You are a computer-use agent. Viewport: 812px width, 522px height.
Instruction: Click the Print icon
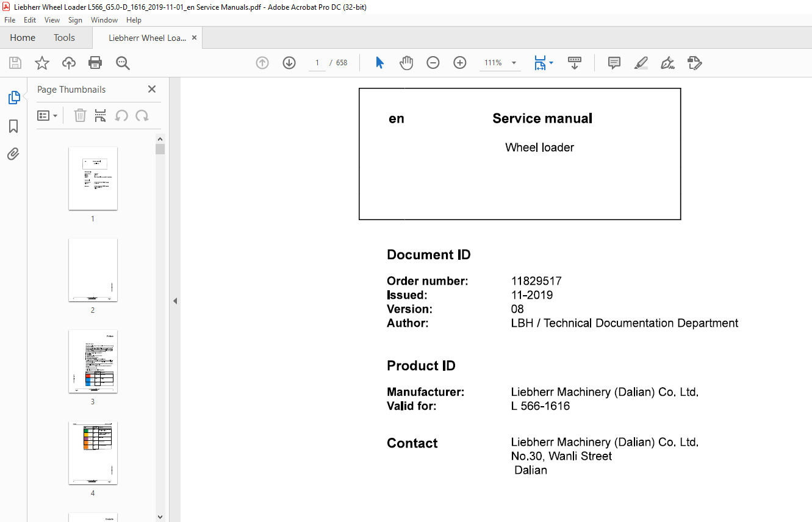[95, 63]
